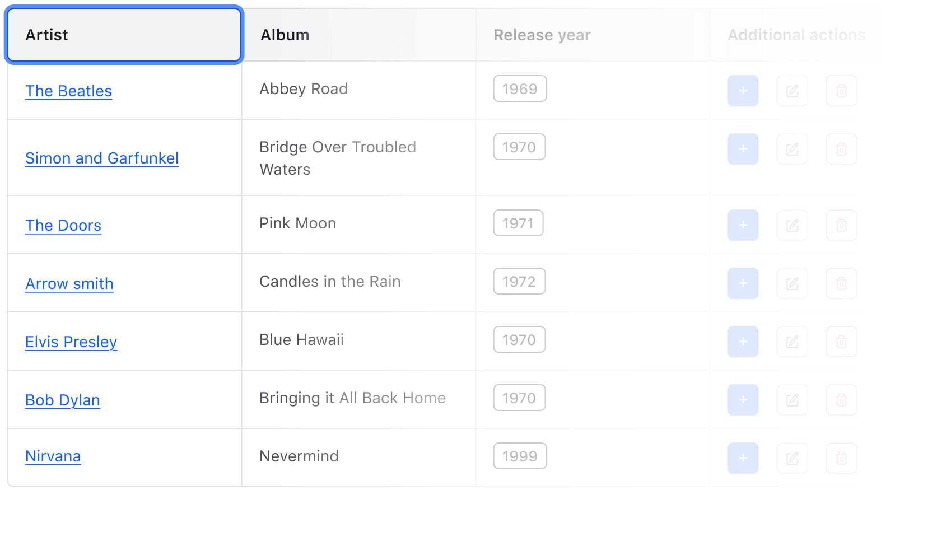Select the edit pencil icon for The Beatles
937x560 pixels.
[792, 90]
